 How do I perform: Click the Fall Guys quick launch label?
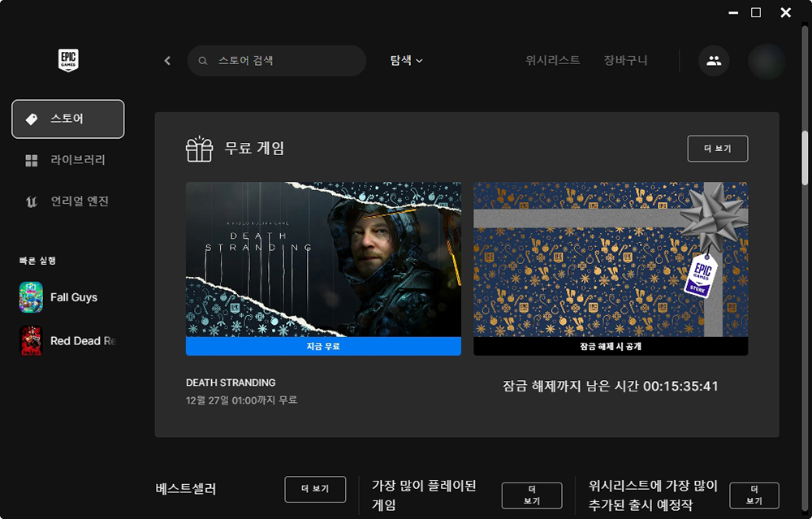(x=74, y=297)
